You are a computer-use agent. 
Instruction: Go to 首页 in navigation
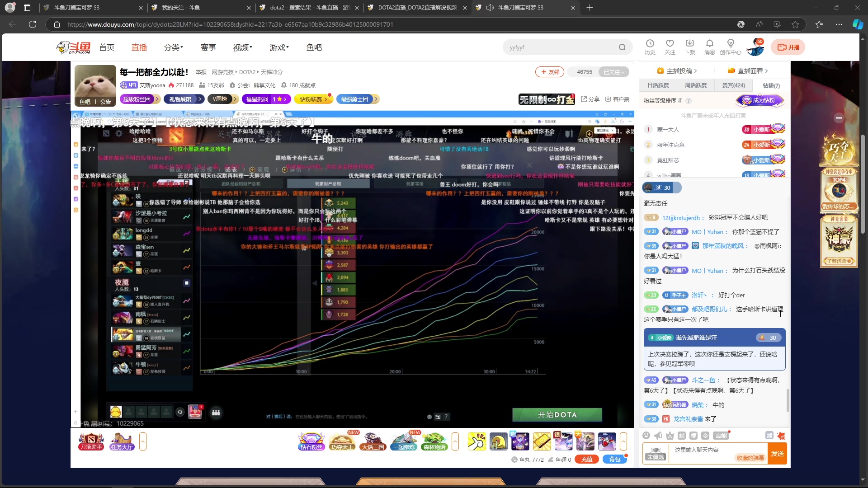tap(107, 47)
